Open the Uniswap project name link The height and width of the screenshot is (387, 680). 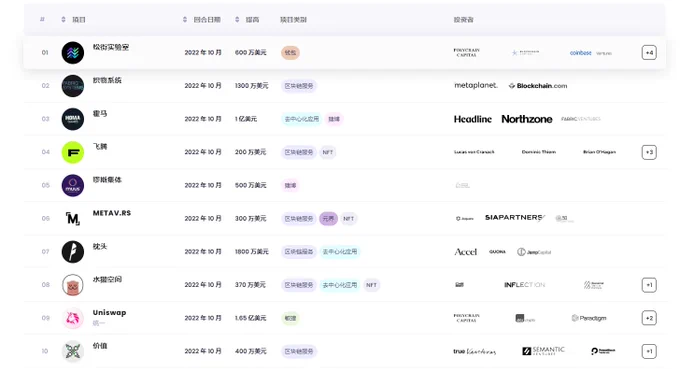[109, 312]
